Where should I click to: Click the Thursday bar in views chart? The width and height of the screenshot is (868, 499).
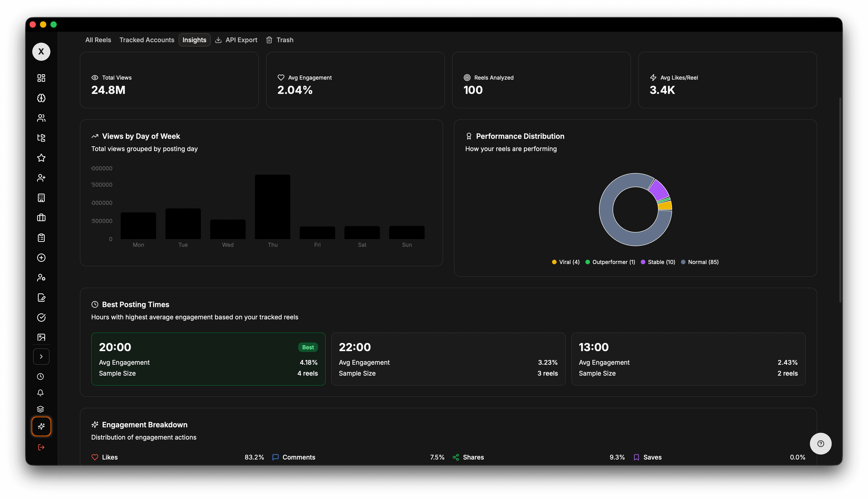[x=273, y=207]
